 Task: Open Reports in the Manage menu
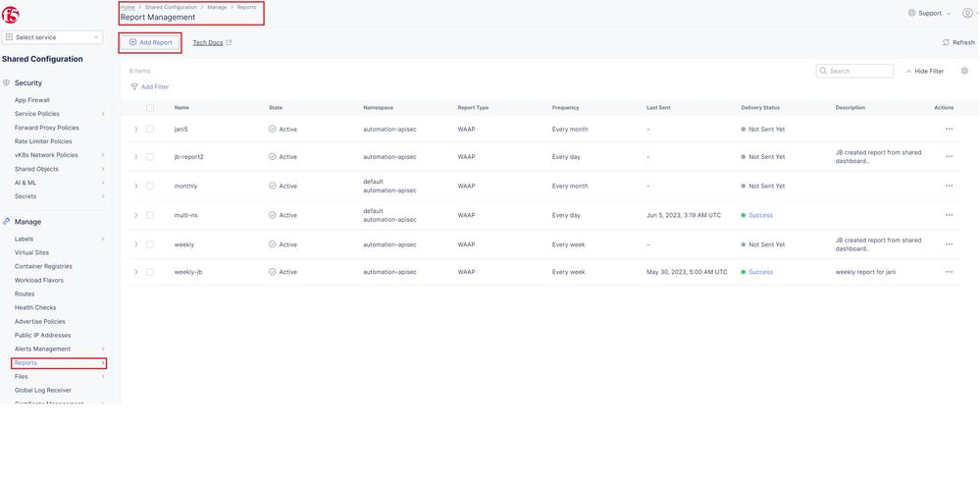pos(59,362)
